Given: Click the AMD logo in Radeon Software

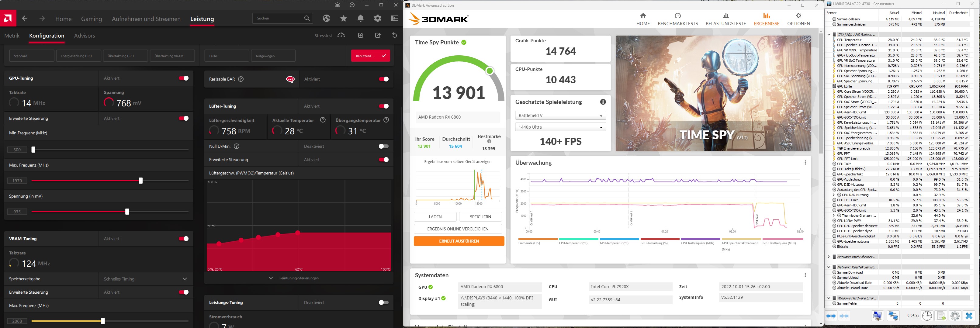Looking at the screenshot, I should pos(8,18).
